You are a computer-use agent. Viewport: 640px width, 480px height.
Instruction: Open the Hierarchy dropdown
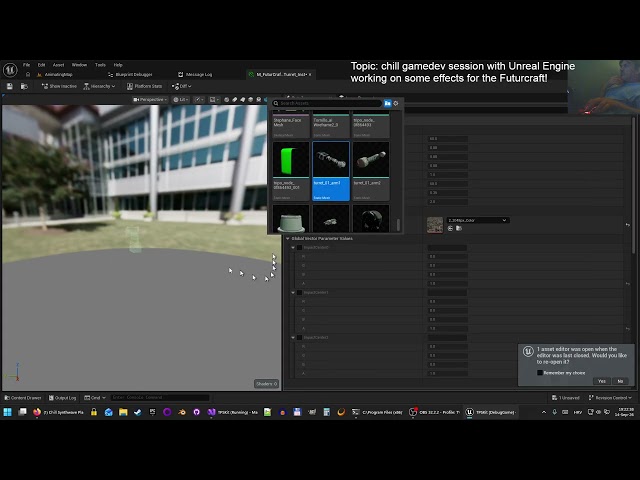tap(99, 86)
